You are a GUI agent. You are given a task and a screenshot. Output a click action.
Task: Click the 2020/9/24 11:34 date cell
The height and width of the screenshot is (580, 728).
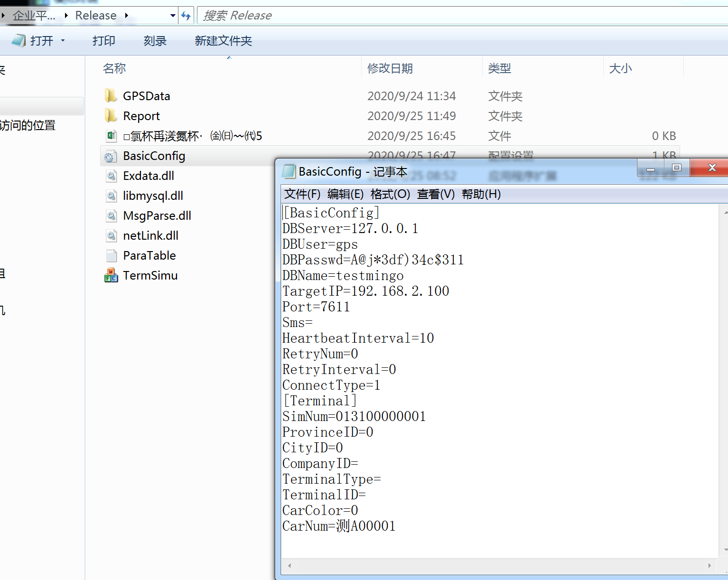pos(411,96)
